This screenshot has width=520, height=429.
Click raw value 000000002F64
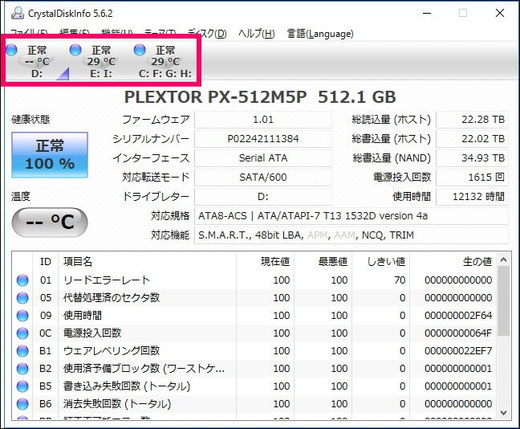(458, 315)
